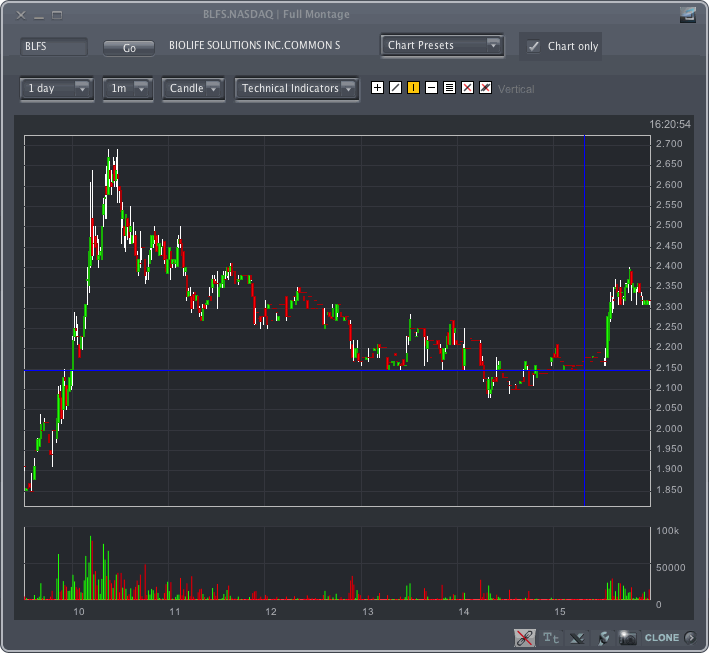Select the crosshair drawing tool
This screenshot has height=653, width=709.
(377, 88)
